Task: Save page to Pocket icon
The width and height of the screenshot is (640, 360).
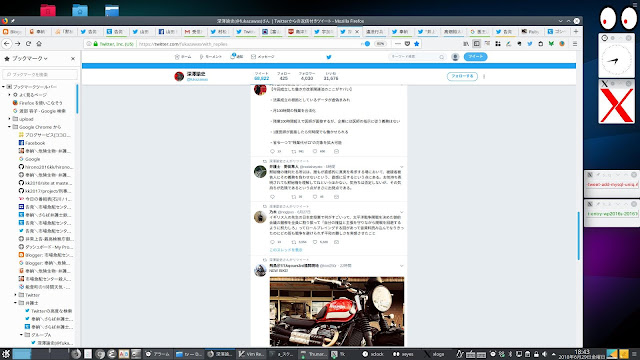Action: [407, 44]
